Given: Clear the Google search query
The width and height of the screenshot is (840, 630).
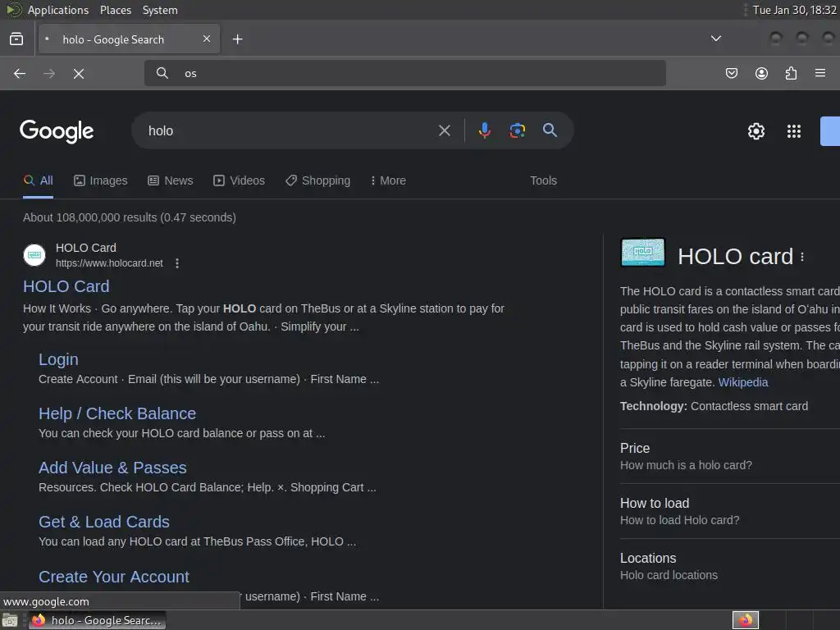Looking at the screenshot, I should (x=444, y=130).
